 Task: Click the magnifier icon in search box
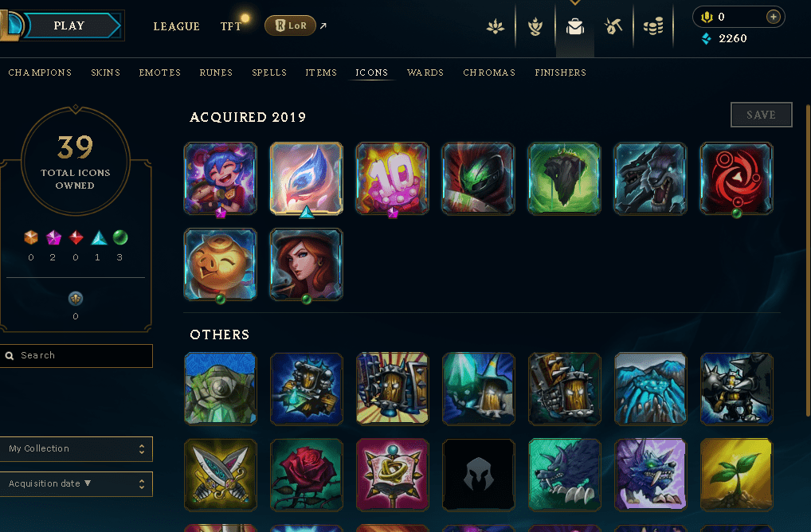[x=10, y=356]
